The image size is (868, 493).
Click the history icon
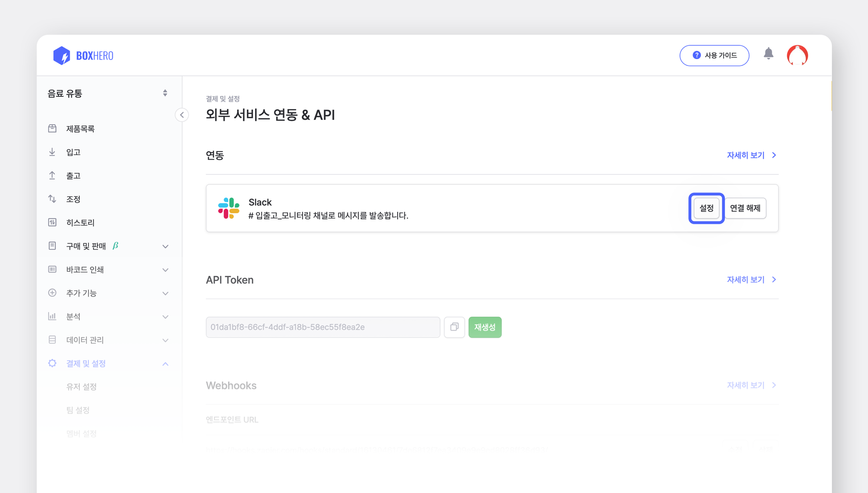[x=52, y=222]
